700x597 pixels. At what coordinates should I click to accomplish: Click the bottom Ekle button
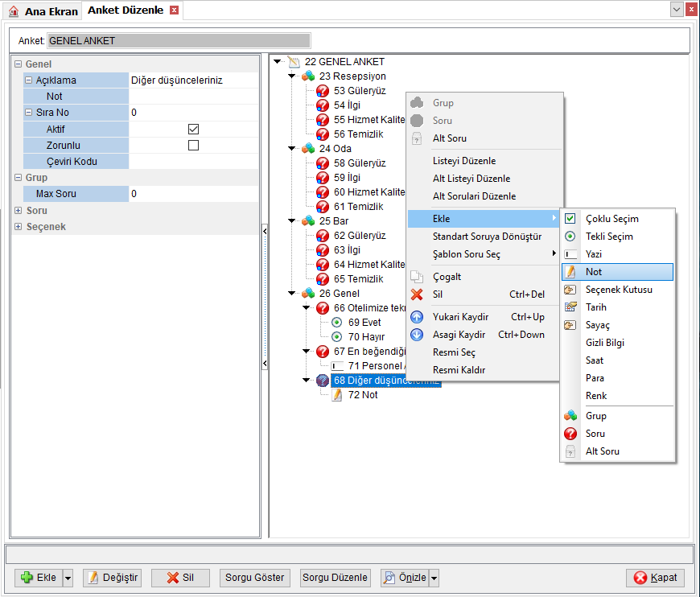[39, 578]
